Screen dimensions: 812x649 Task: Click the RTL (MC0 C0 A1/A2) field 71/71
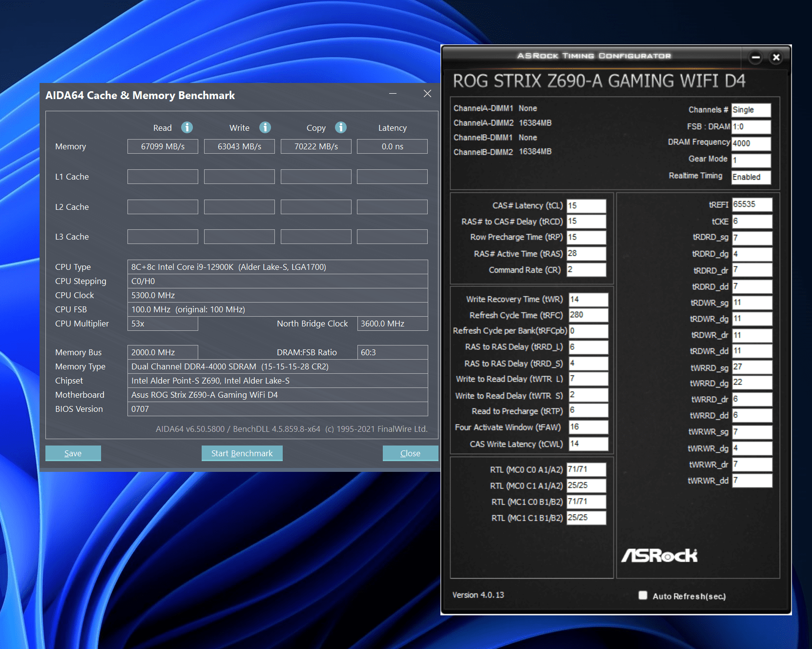click(586, 469)
